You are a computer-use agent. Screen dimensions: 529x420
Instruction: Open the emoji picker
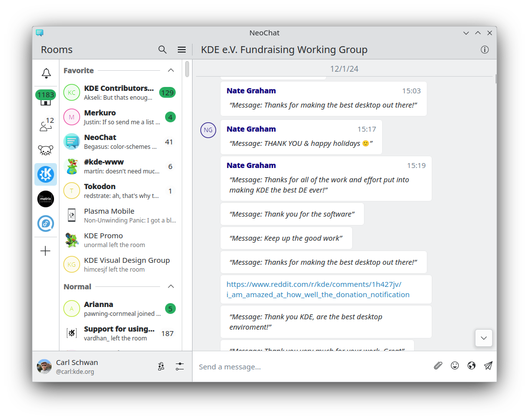pos(455,365)
